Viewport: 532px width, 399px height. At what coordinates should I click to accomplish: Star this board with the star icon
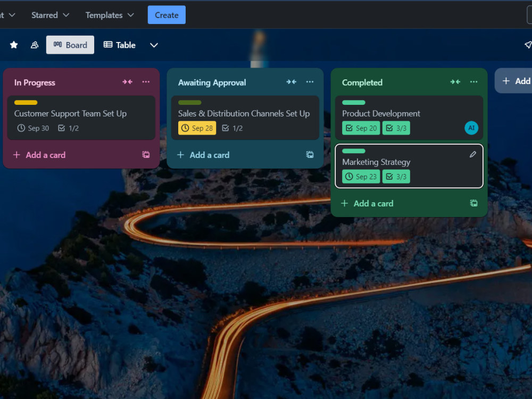tap(14, 45)
